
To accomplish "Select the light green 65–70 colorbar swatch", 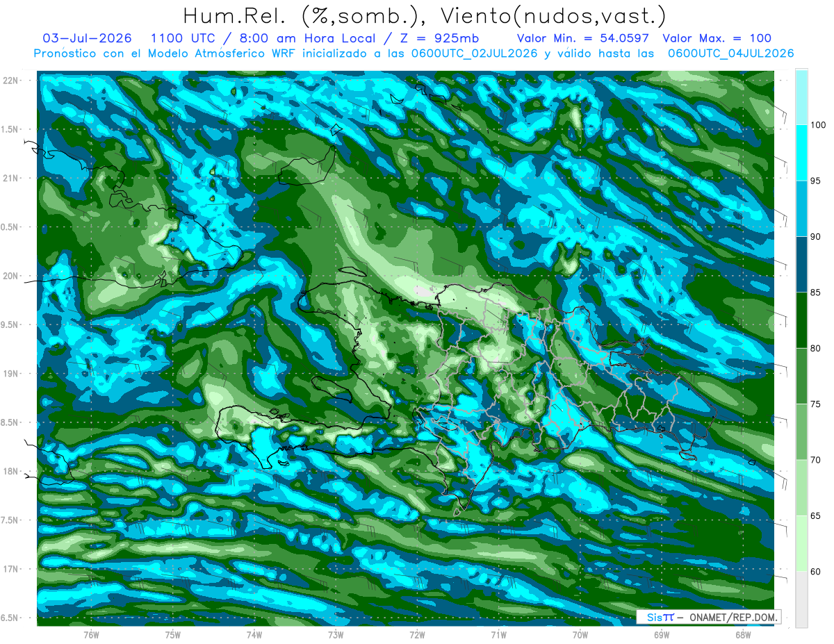I will click(x=801, y=488).
